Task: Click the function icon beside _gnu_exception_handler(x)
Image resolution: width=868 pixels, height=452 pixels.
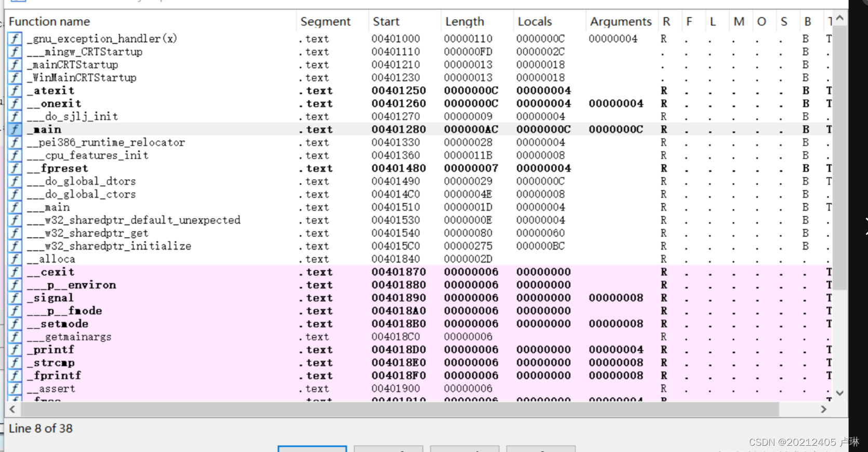Action: tap(15, 38)
